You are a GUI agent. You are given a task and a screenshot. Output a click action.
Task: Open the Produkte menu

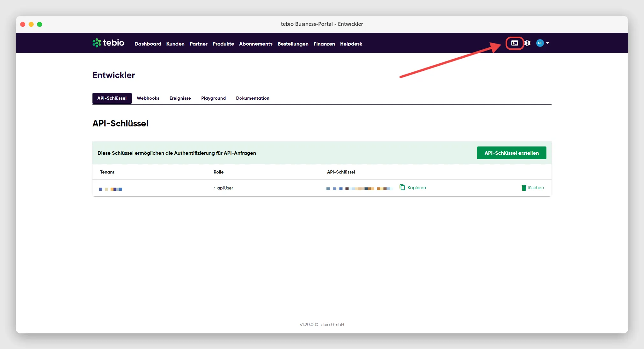point(223,44)
